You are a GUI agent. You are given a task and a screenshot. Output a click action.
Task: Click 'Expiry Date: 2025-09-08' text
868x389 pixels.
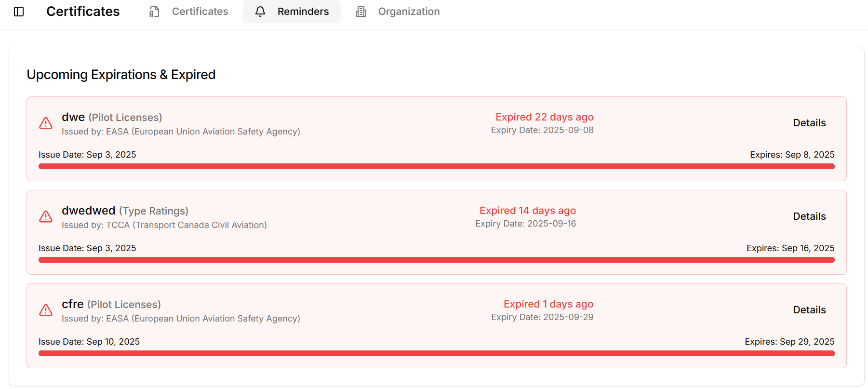(x=542, y=130)
